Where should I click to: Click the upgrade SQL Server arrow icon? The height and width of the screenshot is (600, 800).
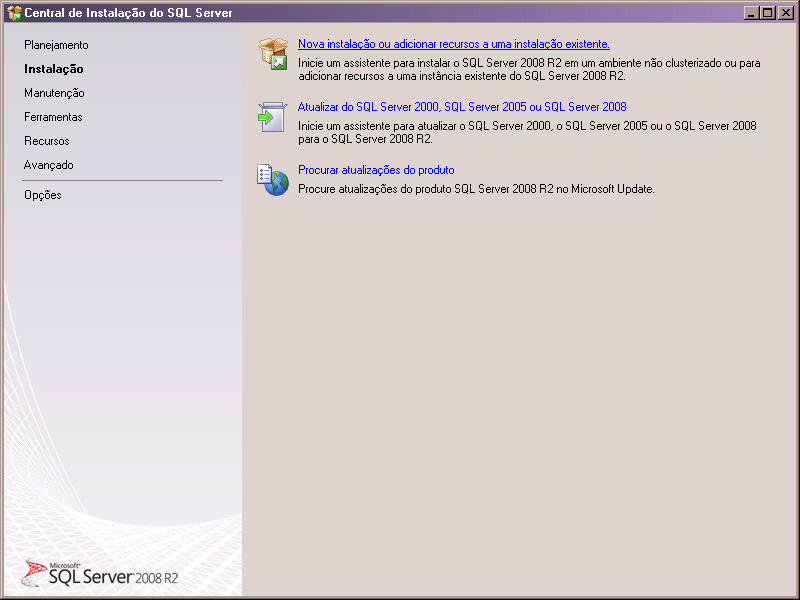point(272,117)
